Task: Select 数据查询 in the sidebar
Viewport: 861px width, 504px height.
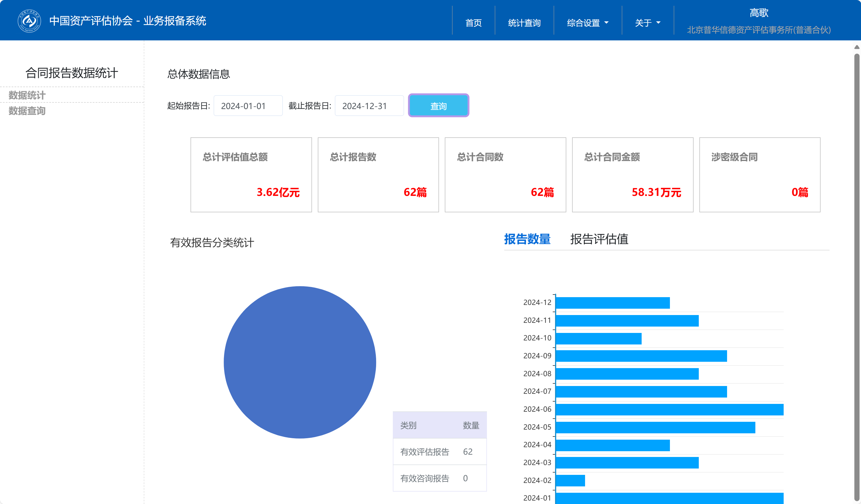Action: (27, 111)
